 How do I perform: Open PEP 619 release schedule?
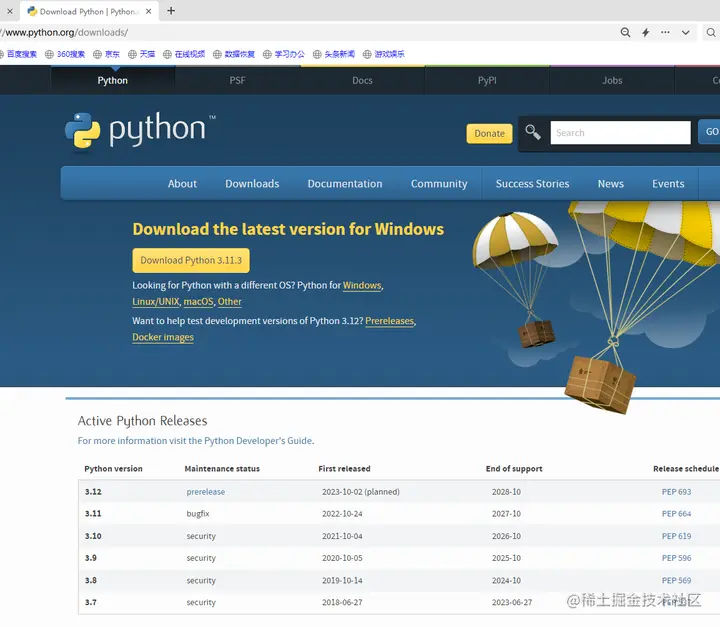pyautogui.click(x=676, y=536)
